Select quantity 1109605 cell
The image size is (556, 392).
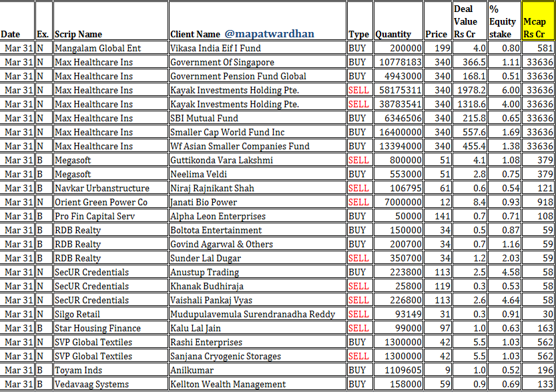tap(398, 370)
